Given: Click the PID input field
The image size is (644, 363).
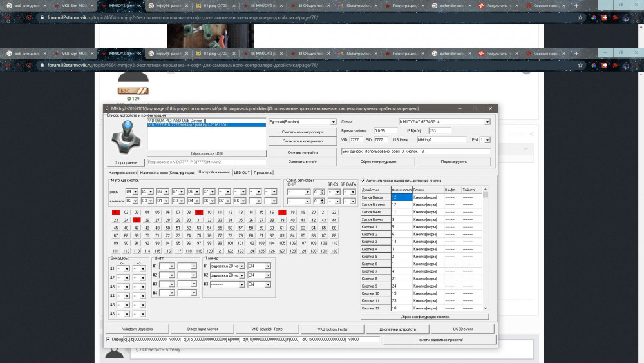Looking at the screenshot, I should pyautogui.click(x=381, y=140).
